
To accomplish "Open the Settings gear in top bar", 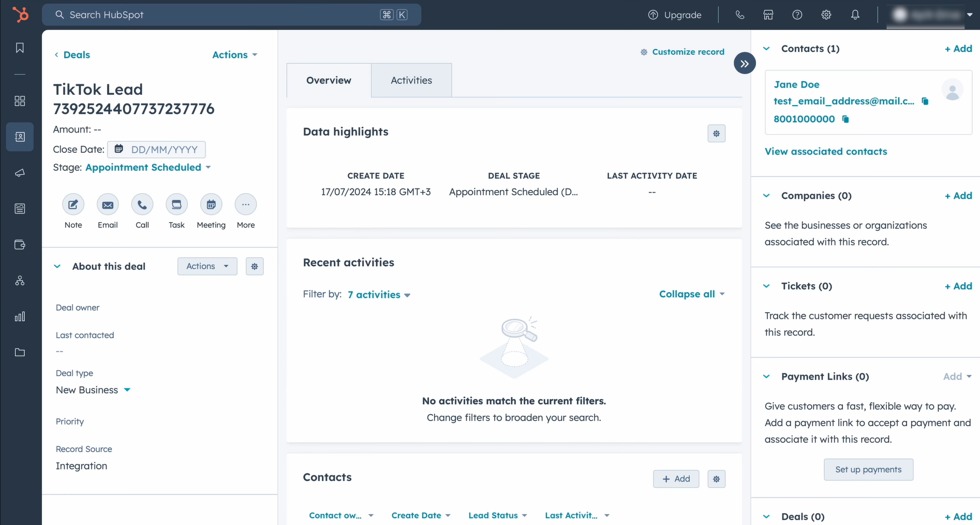I will point(826,15).
